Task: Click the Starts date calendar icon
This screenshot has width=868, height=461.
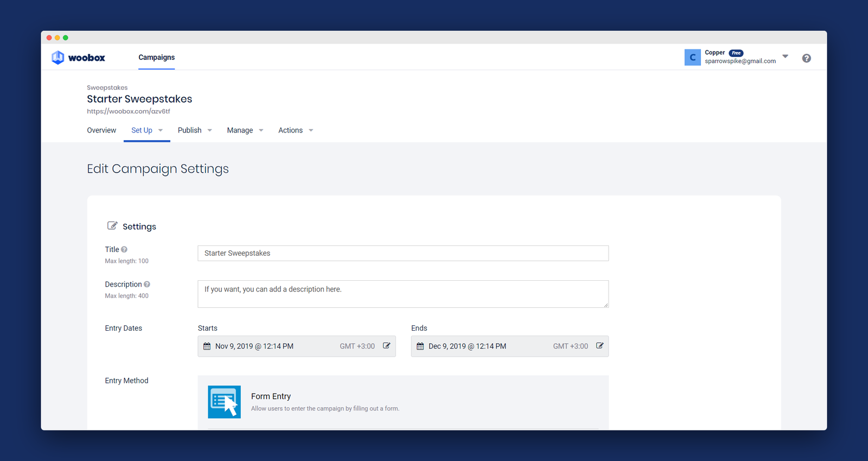Action: point(207,346)
